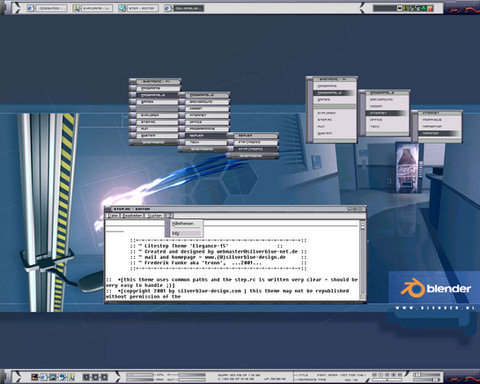This screenshot has width=480, height=384.
Task: Switch to virtual desktop 2
Action: [95, 377]
